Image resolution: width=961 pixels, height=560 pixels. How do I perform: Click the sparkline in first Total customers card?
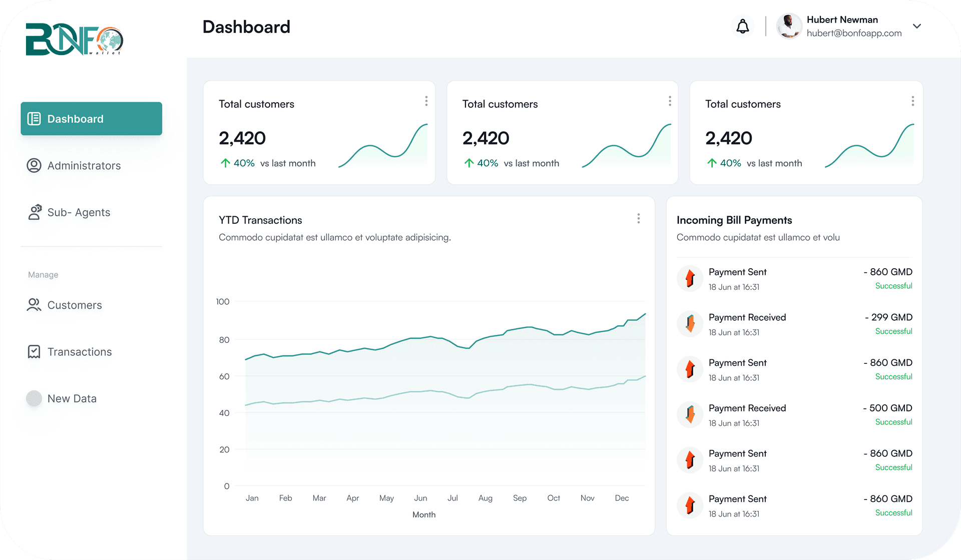coord(383,145)
